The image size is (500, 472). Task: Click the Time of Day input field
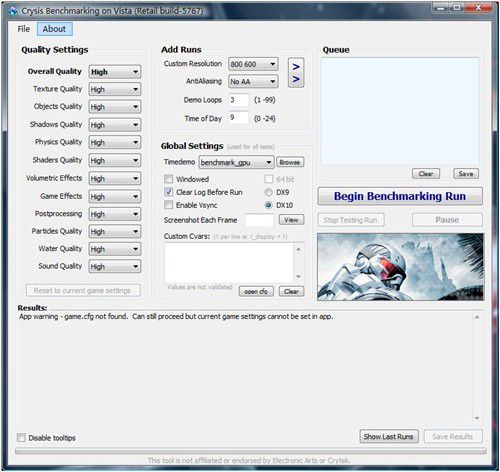pos(238,118)
